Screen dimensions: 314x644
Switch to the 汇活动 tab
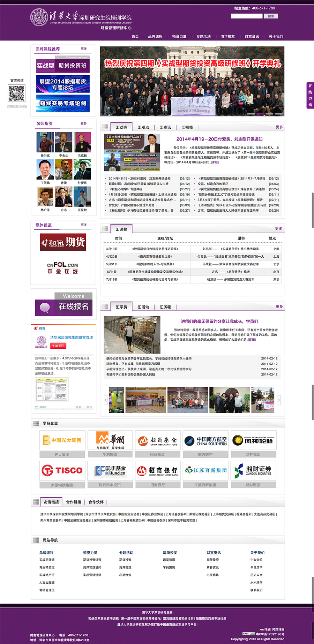point(143,307)
